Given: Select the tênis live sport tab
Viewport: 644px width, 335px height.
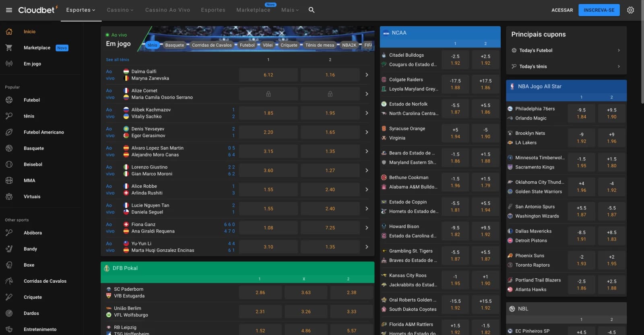Looking at the screenshot, I should tap(152, 45).
